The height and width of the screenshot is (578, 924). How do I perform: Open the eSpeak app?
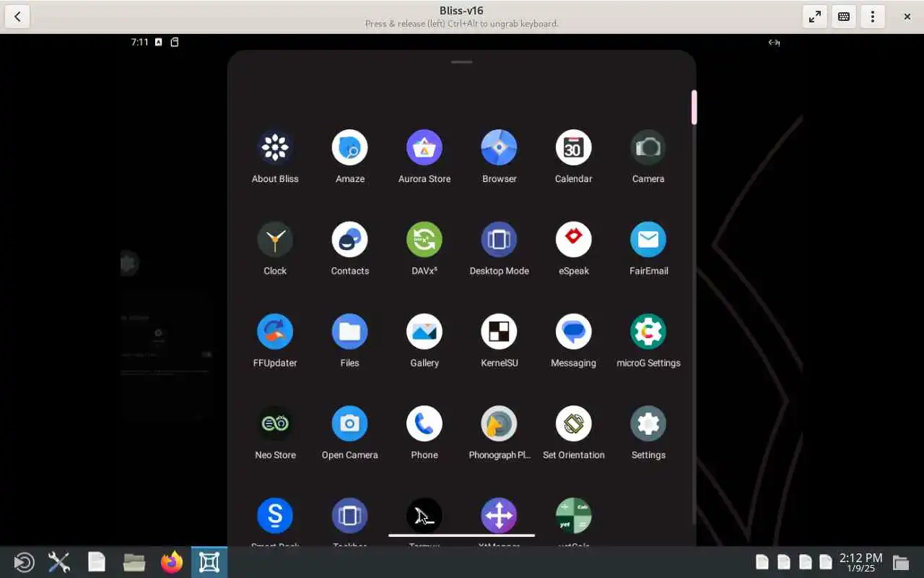point(574,240)
